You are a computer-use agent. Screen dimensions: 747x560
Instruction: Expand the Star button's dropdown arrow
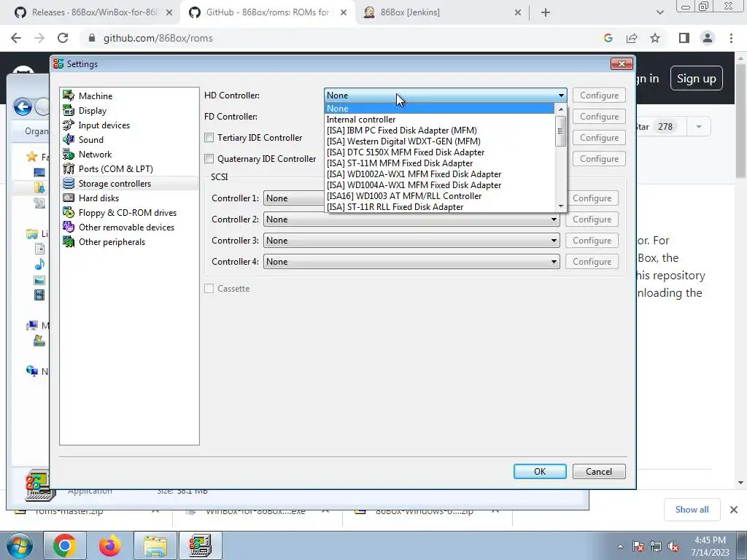click(x=699, y=127)
